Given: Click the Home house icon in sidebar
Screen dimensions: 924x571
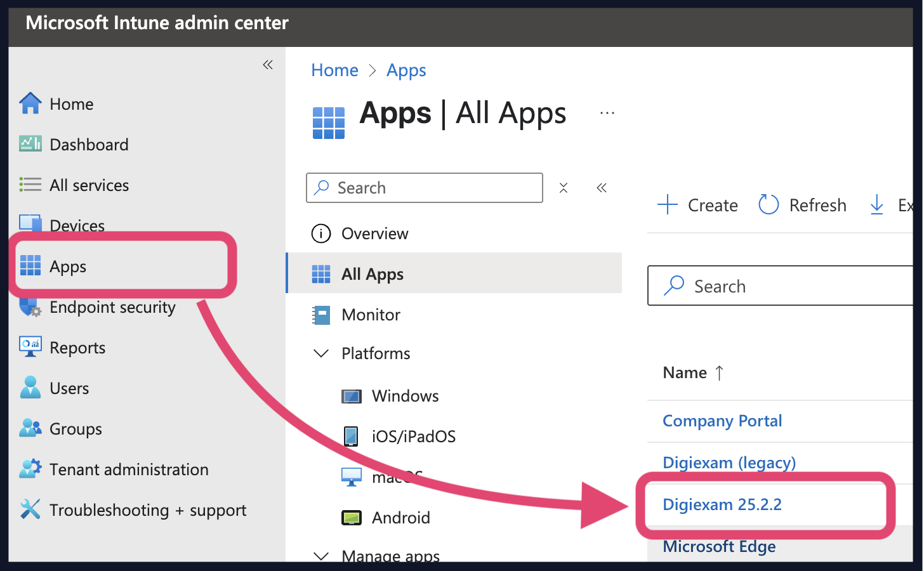Looking at the screenshot, I should point(30,103).
